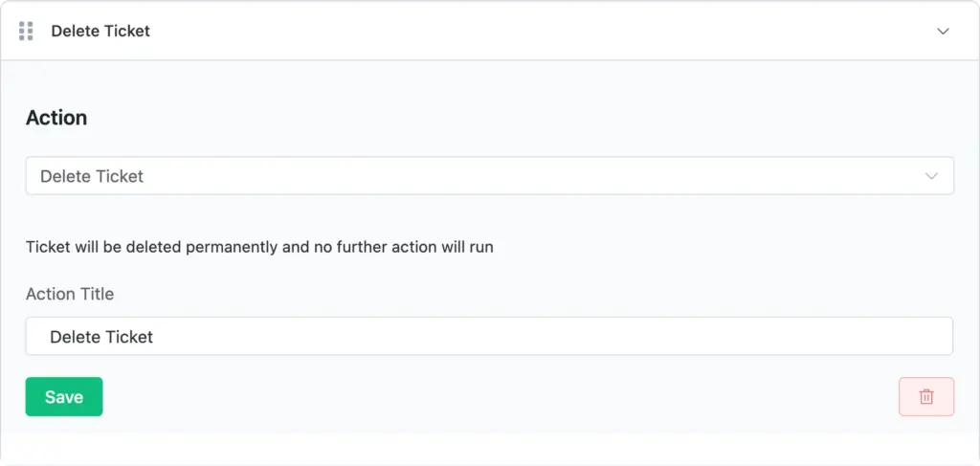The width and height of the screenshot is (980, 466).
Task: Select the Action section heading
Action: [x=56, y=118]
